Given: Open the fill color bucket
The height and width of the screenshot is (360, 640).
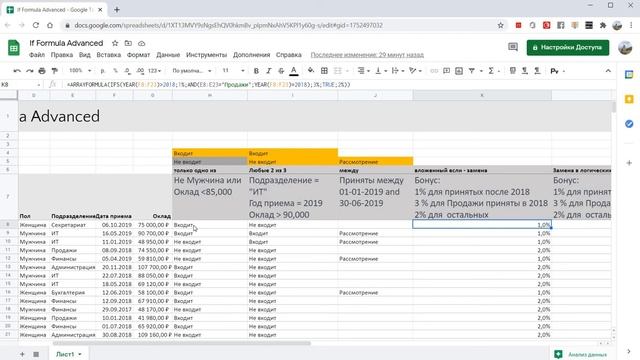Looking at the screenshot, I should click(x=311, y=71).
